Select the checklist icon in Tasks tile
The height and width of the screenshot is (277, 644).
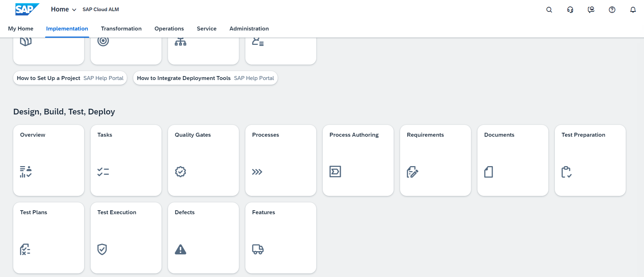103,172
